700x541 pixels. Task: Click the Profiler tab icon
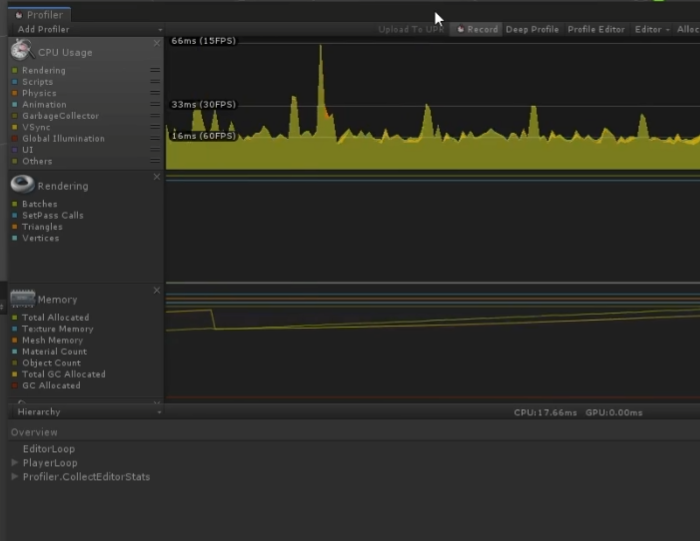click(19, 15)
